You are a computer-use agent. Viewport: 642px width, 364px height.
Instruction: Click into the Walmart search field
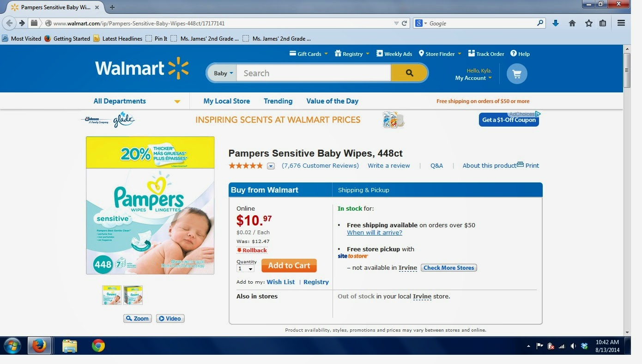click(x=314, y=73)
